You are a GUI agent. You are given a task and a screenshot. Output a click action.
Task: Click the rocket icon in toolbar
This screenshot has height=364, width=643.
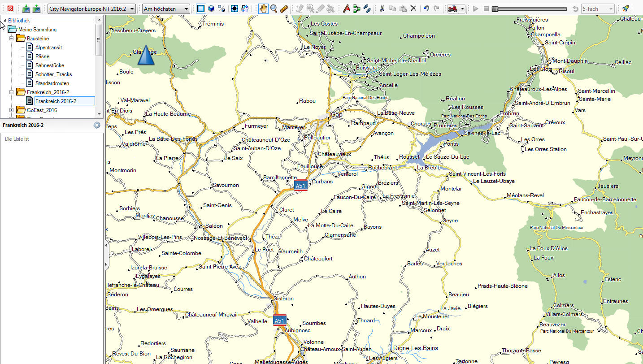pyautogui.click(x=626, y=9)
